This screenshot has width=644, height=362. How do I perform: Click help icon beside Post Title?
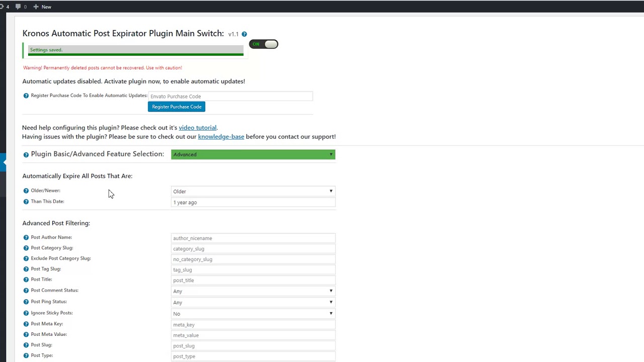pos(26,280)
